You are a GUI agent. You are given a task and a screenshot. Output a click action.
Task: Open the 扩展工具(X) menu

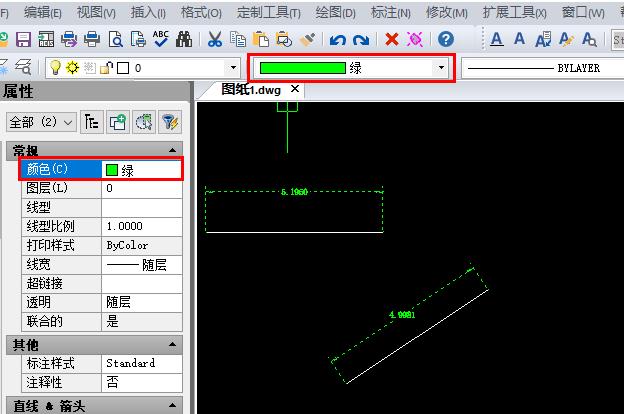(x=514, y=13)
